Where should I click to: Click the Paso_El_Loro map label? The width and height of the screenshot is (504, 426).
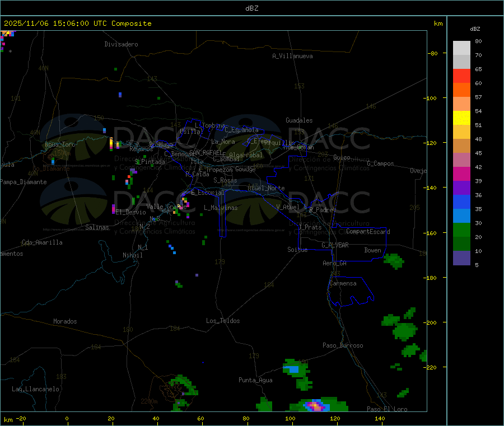pos(387,409)
